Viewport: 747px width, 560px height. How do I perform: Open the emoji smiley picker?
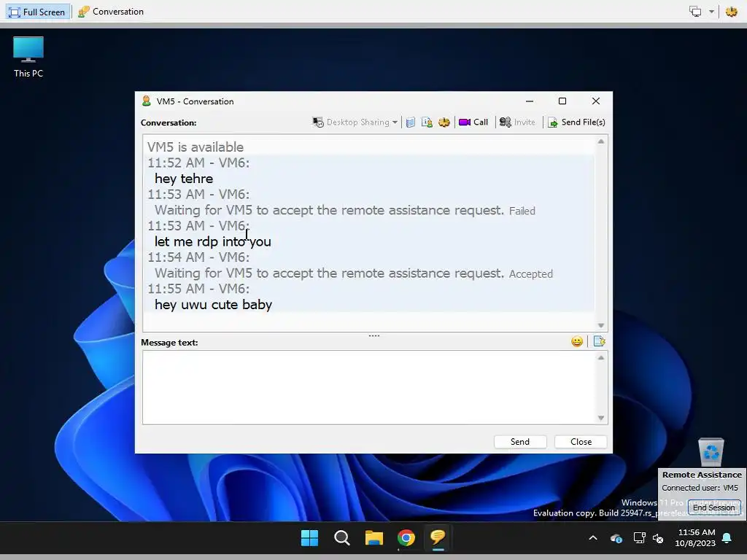click(577, 341)
